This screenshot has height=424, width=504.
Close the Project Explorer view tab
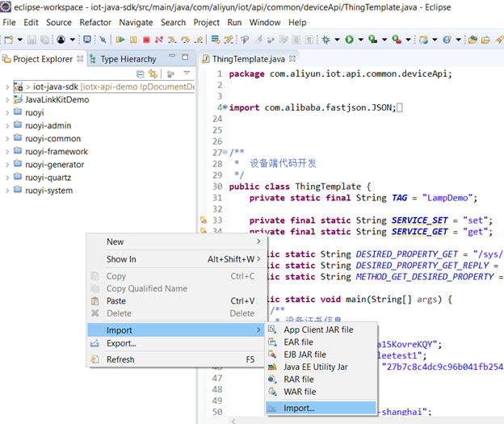80,58
